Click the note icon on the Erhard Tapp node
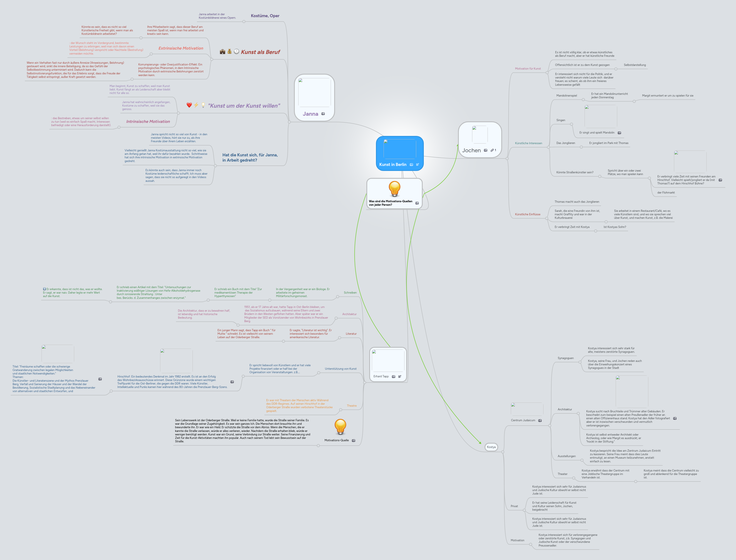736x560 pixels. pyautogui.click(x=400, y=377)
